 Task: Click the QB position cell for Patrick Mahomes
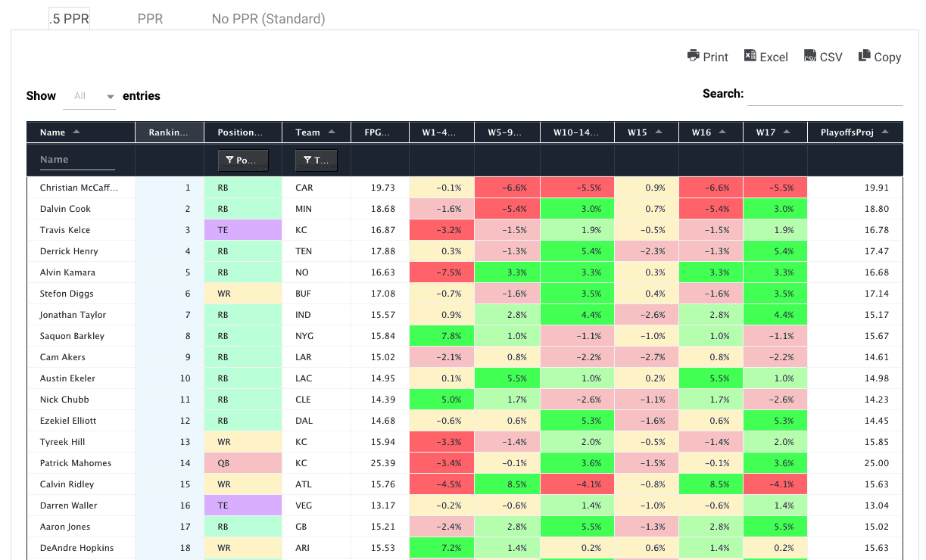coord(243,463)
